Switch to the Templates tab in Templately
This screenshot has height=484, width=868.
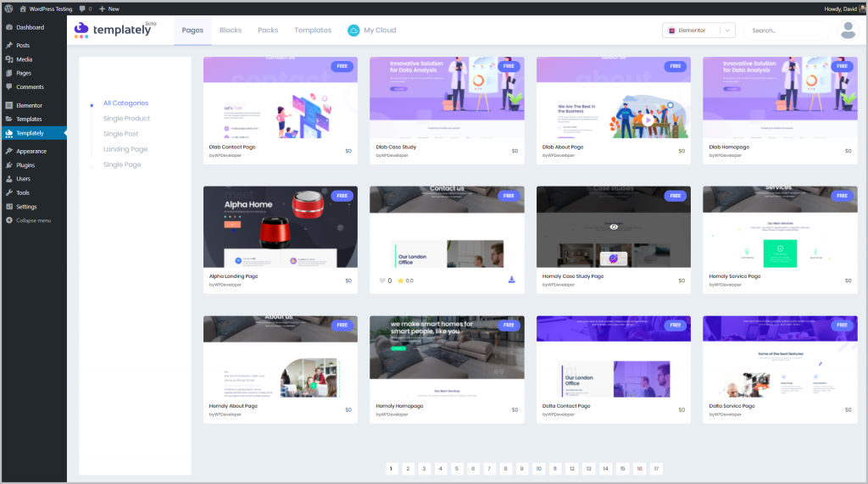(x=313, y=31)
